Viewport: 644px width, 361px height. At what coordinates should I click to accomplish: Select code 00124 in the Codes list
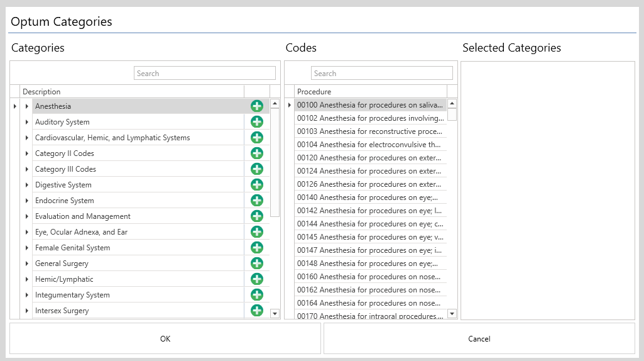click(371, 170)
